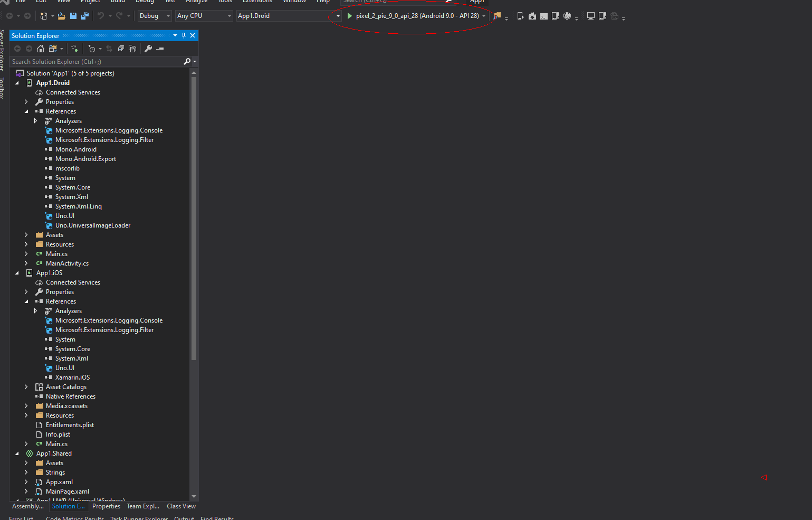
Task: Open the Build menu
Action: click(117, 2)
